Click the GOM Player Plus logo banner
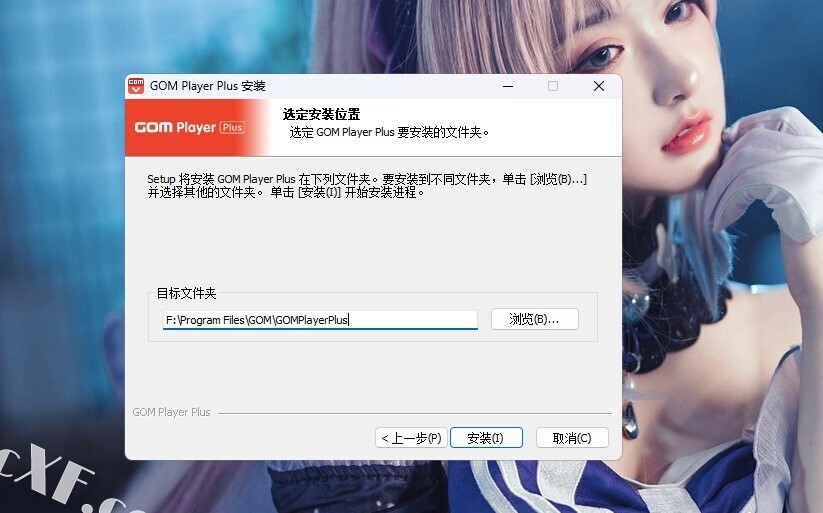823x513 pixels. point(197,128)
